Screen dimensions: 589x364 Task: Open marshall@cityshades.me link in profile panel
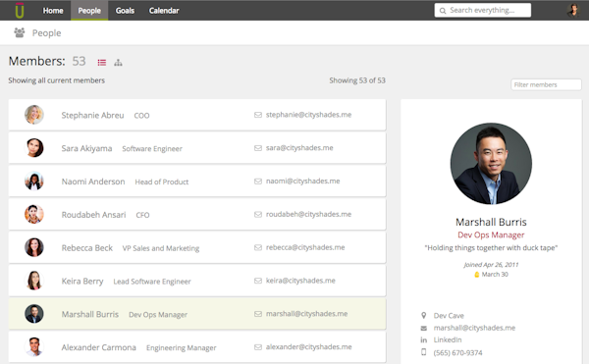[x=474, y=328]
